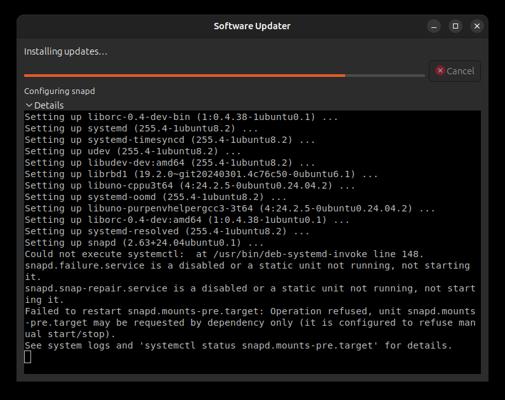Click the gray unfilled end of the progress bar
Viewport: 505px width, 400px height.
[385, 76]
